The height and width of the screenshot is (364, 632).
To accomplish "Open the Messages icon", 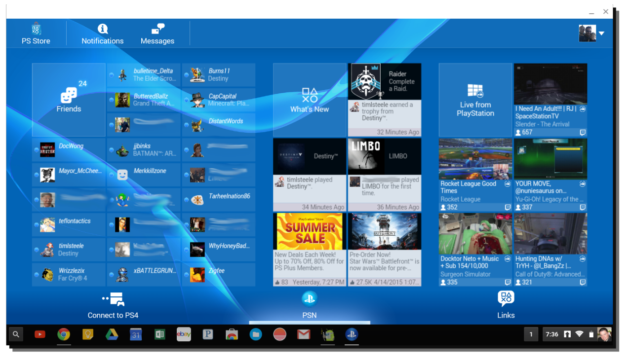I will (157, 34).
